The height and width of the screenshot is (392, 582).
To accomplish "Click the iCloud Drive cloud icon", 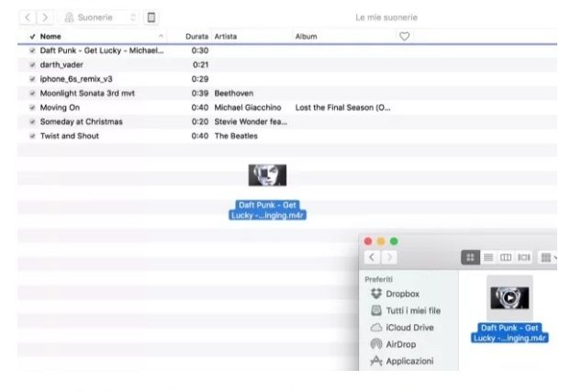I will click(x=376, y=328).
